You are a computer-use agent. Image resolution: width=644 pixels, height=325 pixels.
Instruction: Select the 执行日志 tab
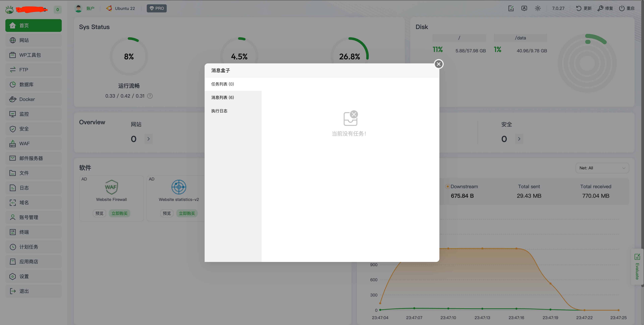[219, 111]
